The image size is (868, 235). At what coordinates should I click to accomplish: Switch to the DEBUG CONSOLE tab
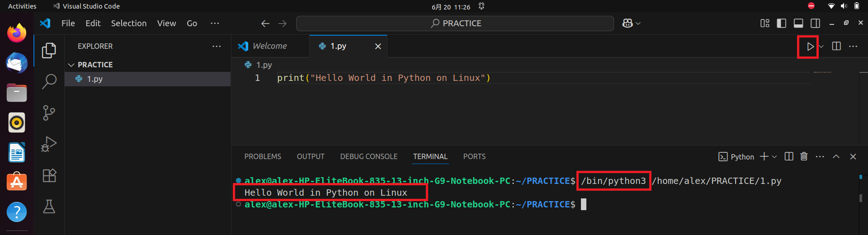(369, 156)
